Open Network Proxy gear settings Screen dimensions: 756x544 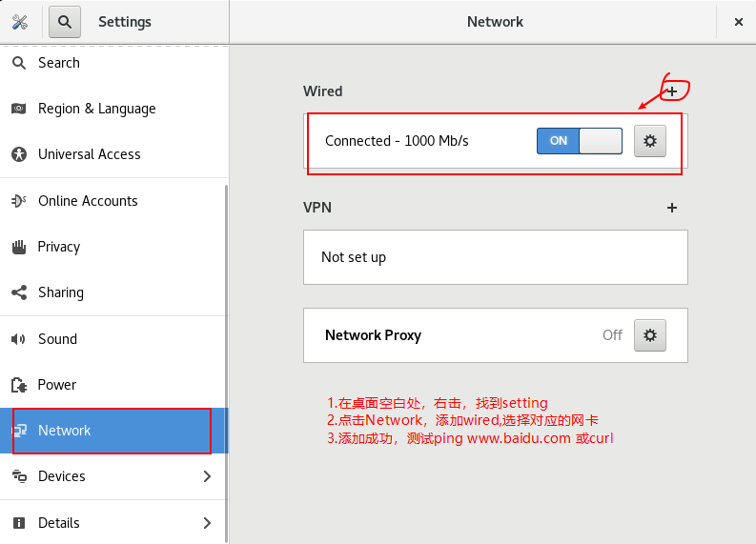[650, 335]
